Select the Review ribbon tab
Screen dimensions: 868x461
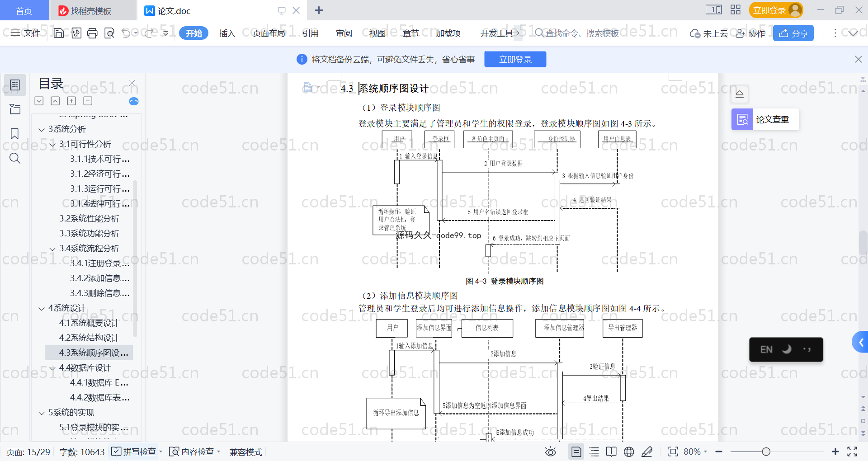coord(344,33)
